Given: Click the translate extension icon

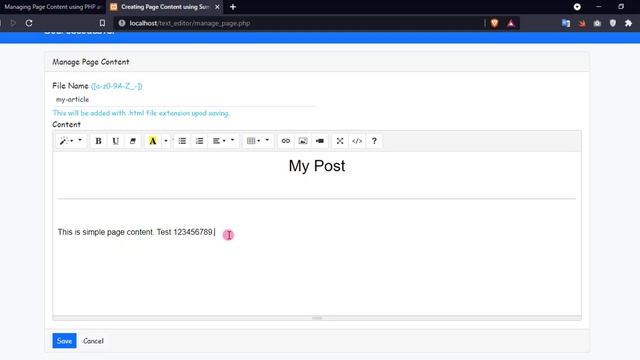Looking at the screenshot, I should pyautogui.click(x=566, y=23).
